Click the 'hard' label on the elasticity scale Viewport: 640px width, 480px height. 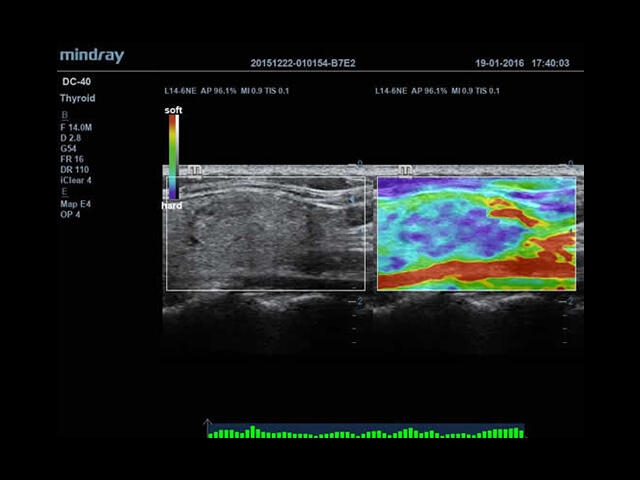(x=172, y=205)
